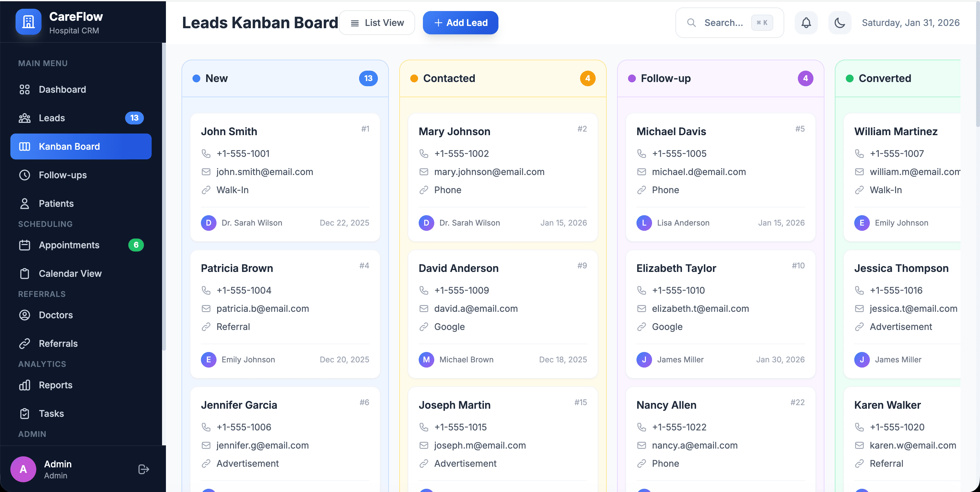Switch to List View
980x492 pixels.
pos(377,23)
